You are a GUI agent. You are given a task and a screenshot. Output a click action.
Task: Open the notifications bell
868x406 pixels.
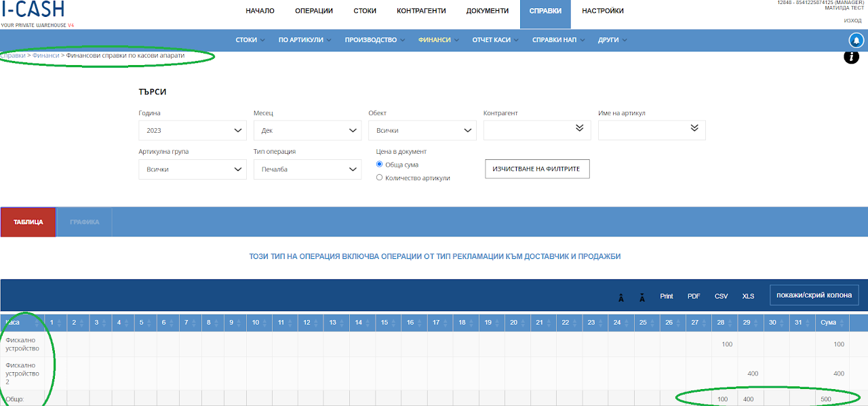coord(856,40)
